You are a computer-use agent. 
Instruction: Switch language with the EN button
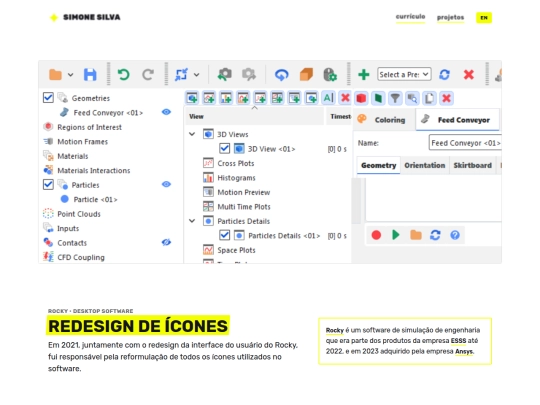[484, 18]
